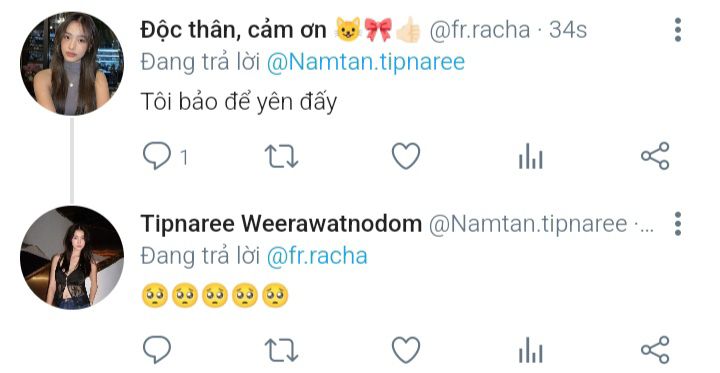The width and height of the screenshot is (720, 373).
Task: Open the blue @fr.racha mention link
Action: 317,256
